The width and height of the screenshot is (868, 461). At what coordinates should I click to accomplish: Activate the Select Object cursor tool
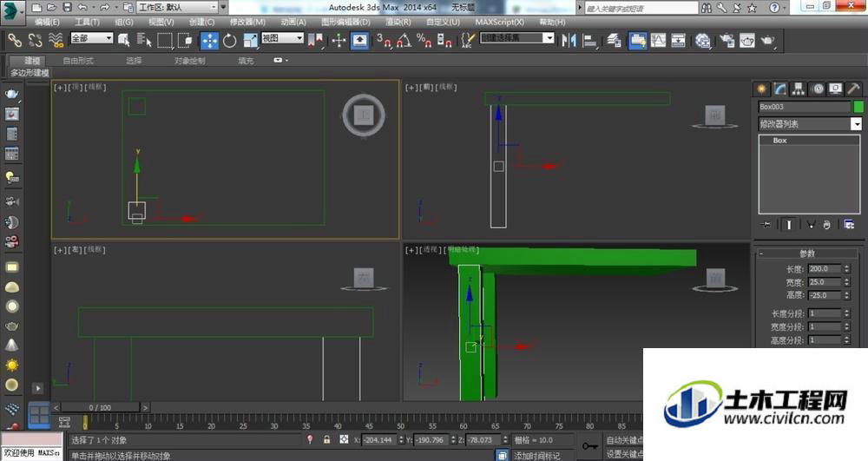pyautogui.click(x=124, y=41)
